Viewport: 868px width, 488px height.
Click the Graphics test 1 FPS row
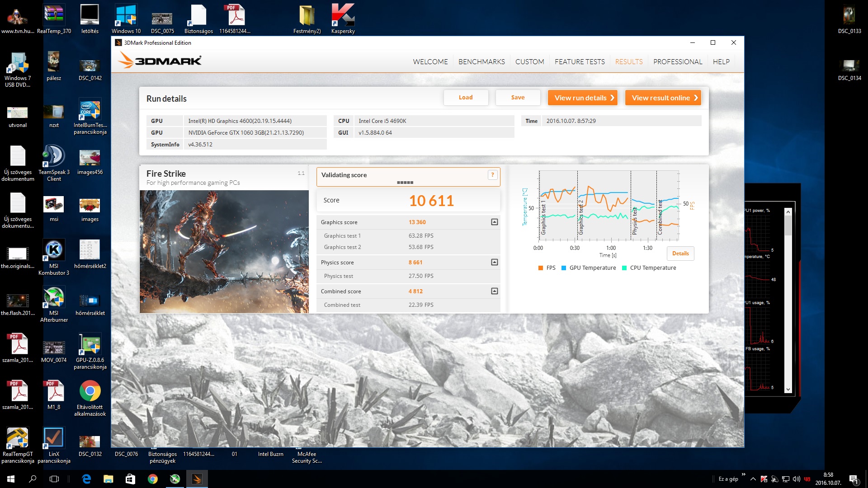tap(408, 236)
